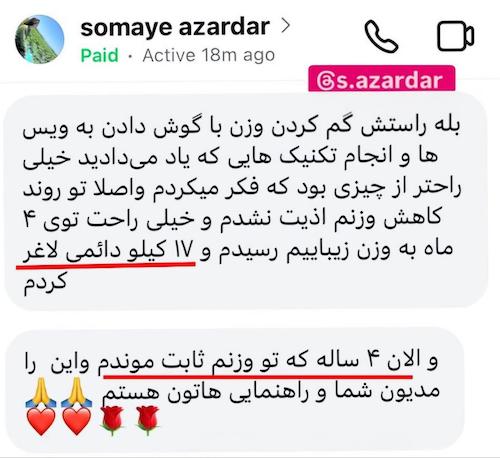Start a voice call with the phone icon
Screen dimensions: 500x458
[x=382, y=36]
